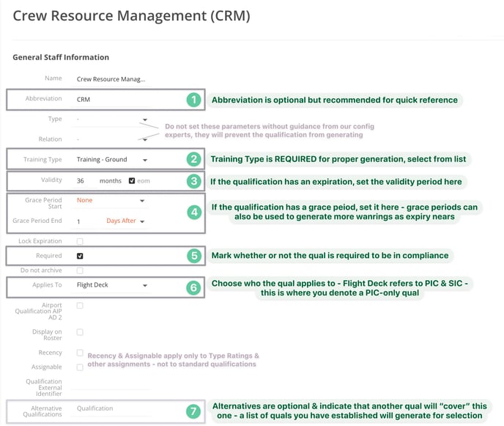Click the months label beside Validity
504x426 pixels.
(111, 181)
